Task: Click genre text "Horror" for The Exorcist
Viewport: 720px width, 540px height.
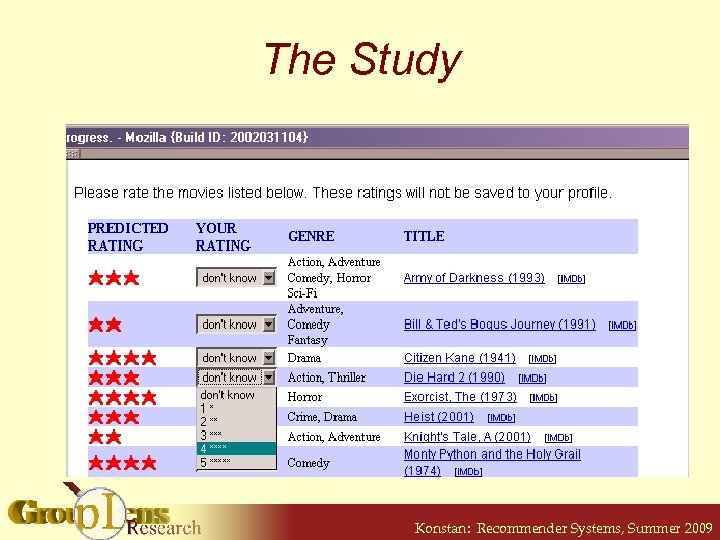Action: 304,397
